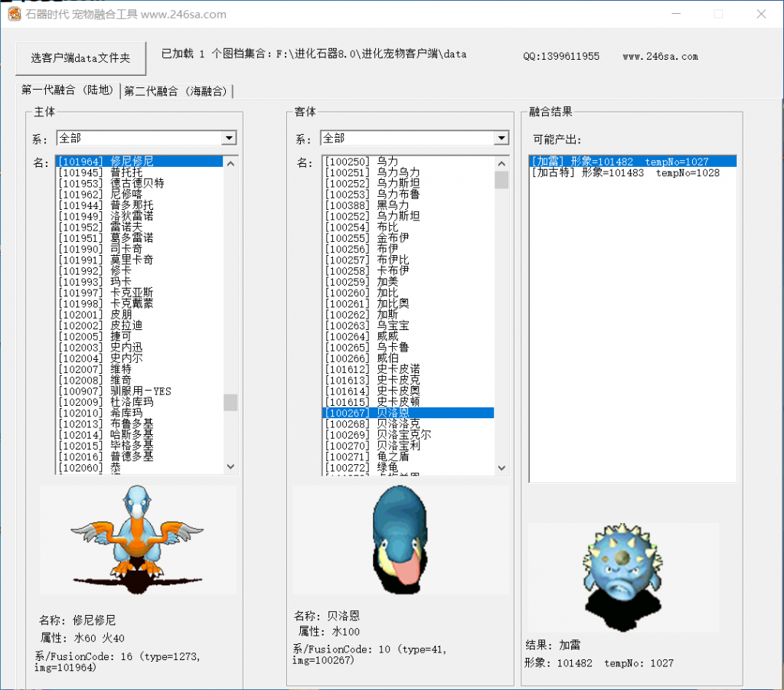Select [100388] 黑乌力 in 客体 list
784x690 pixels.
pyautogui.click(x=409, y=205)
